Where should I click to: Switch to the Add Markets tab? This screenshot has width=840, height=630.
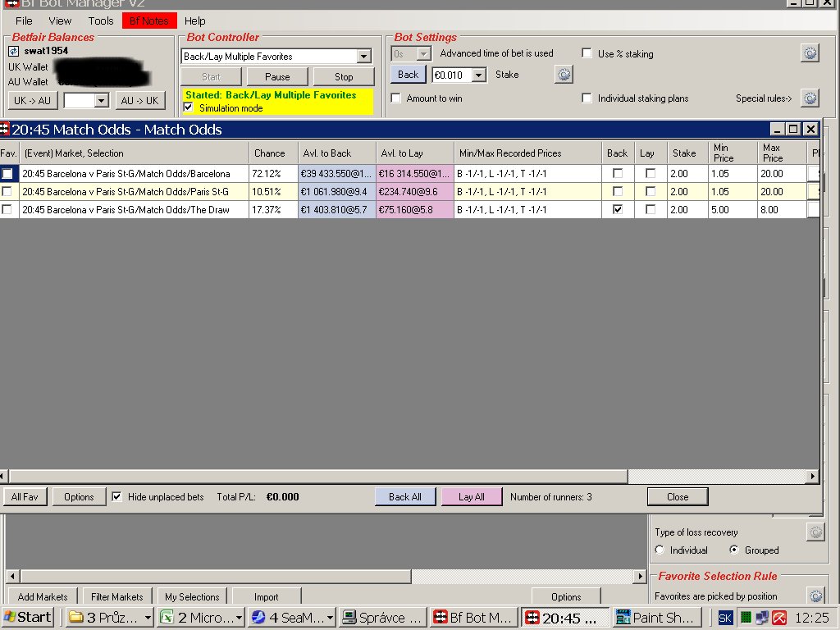[x=43, y=596]
